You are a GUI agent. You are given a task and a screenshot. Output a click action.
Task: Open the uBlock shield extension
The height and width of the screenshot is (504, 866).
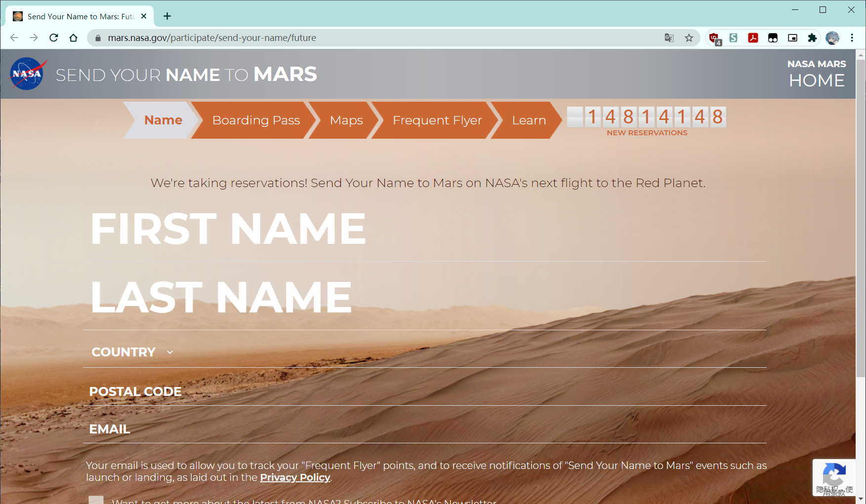(714, 38)
